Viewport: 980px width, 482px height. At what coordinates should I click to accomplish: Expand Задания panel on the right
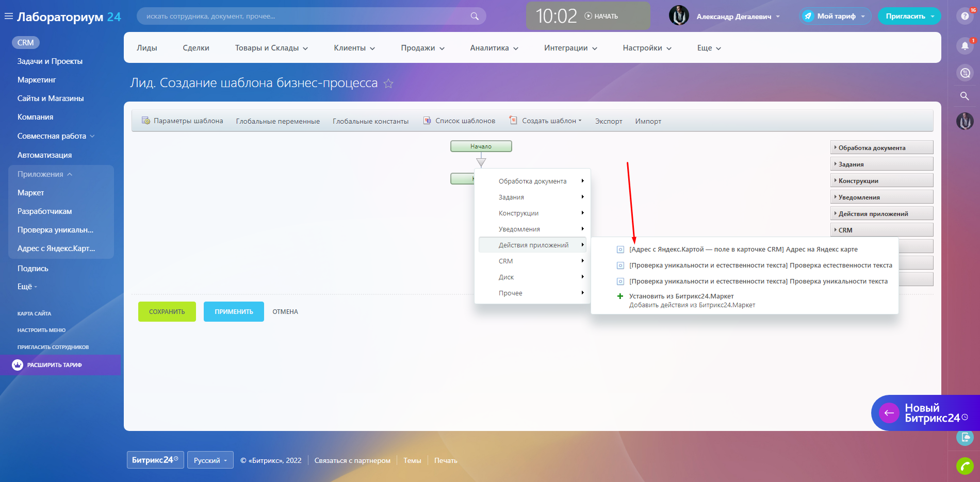pos(882,164)
